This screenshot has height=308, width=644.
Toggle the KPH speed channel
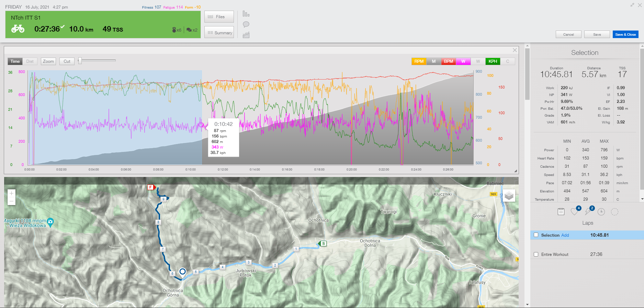point(493,61)
